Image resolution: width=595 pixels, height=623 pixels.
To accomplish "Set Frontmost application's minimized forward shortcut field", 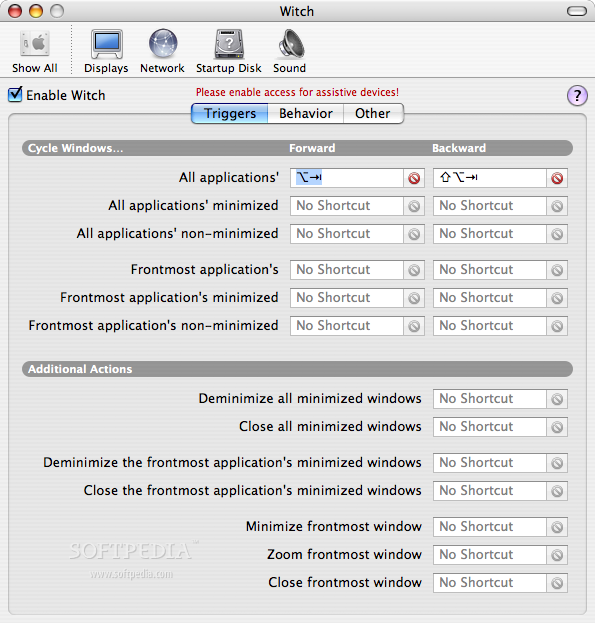I will tap(347, 298).
